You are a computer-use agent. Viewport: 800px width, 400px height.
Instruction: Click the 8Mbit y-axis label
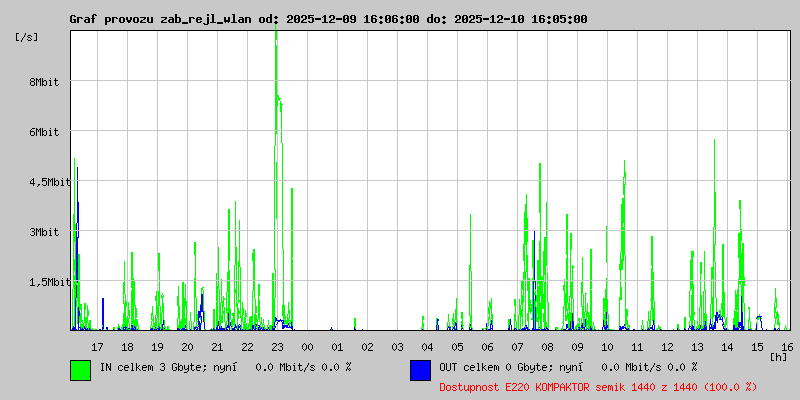coord(44,82)
